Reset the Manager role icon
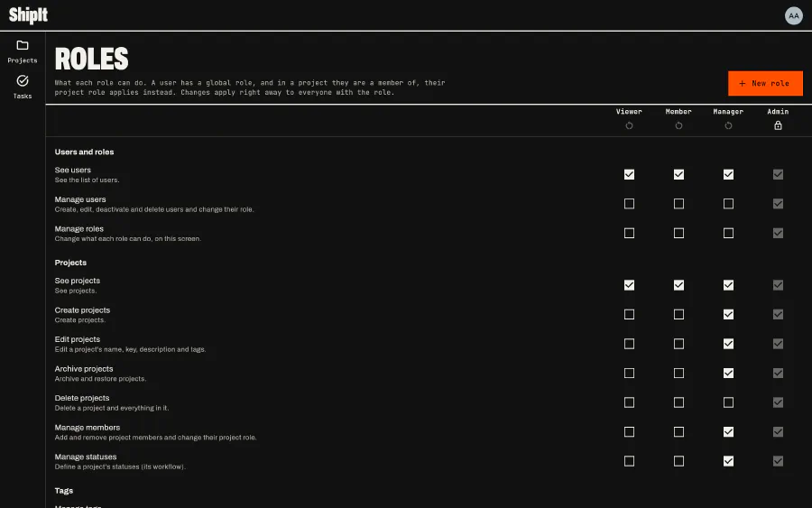This screenshot has width=812, height=508. click(x=728, y=125)
